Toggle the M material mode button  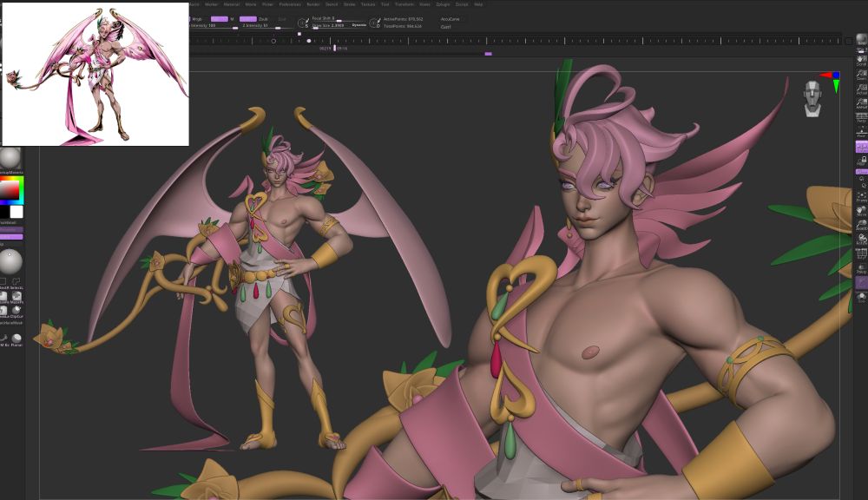(x=232, y=19)
